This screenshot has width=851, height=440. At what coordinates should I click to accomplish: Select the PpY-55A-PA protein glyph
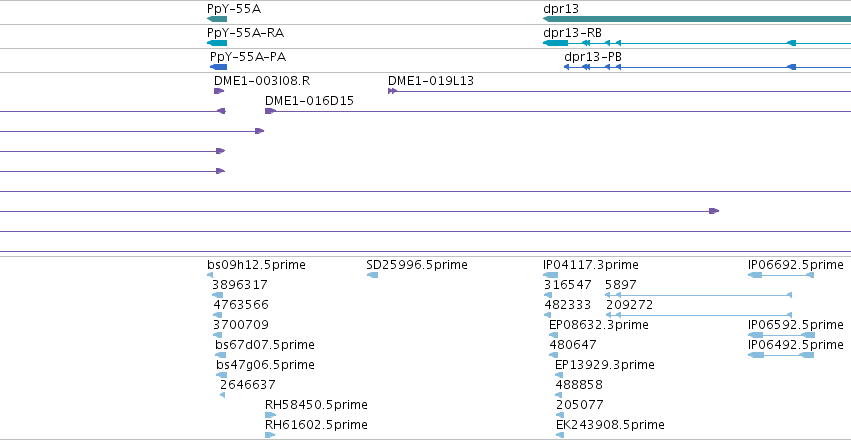pyautogui.click(x=219, y=67)
